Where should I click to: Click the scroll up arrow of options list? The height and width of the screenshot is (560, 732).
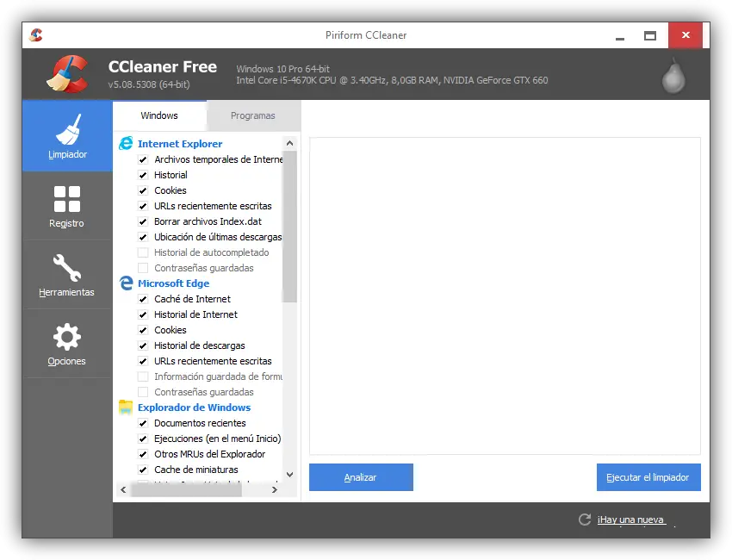(x=289, y=143)
